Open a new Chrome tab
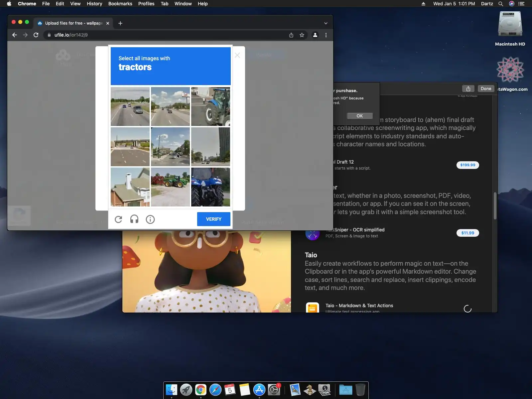This screenshot has height=399, width=532. click(120, 23)
